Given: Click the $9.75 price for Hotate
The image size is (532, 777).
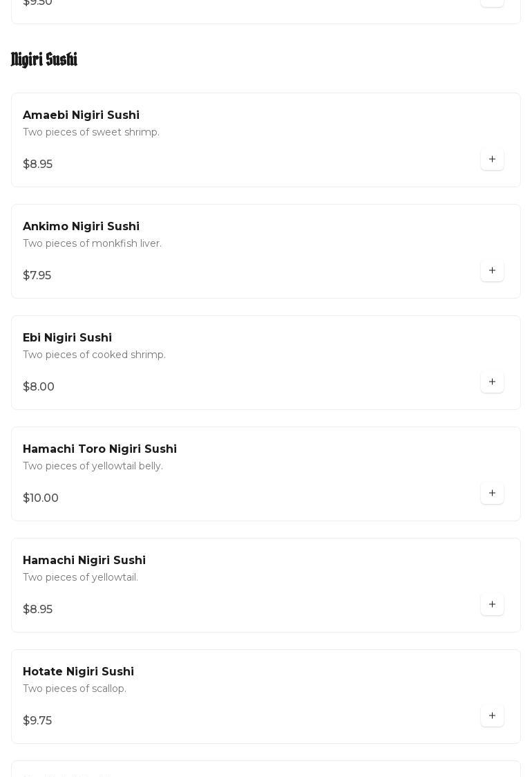Looking at the screenshot, I should click(37, 721).
